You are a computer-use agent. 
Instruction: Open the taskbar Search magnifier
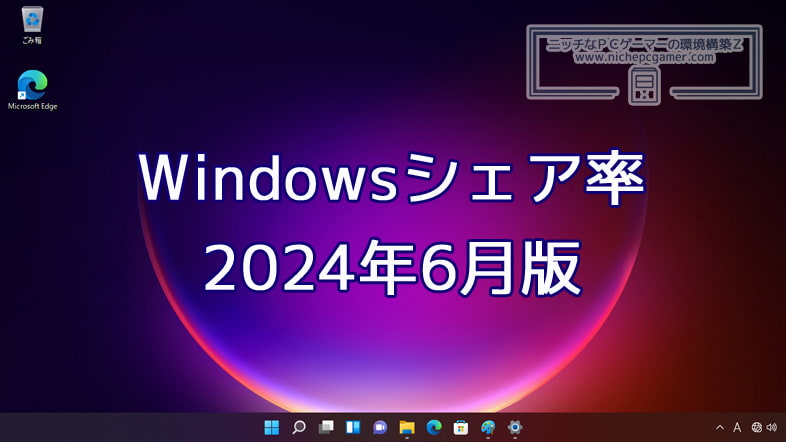299,427
